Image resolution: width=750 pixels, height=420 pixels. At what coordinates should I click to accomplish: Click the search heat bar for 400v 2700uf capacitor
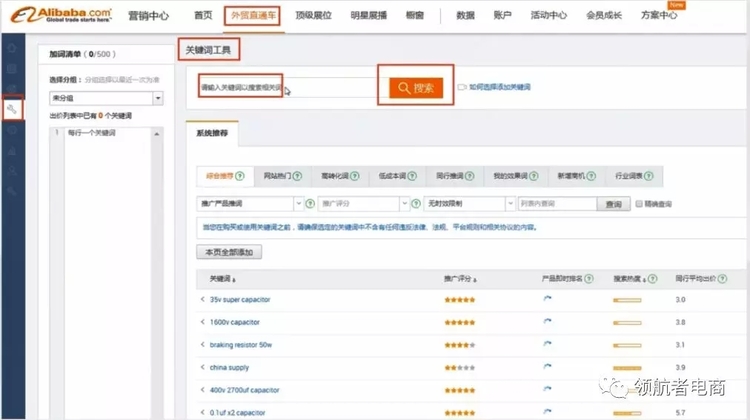click(627, 391)
